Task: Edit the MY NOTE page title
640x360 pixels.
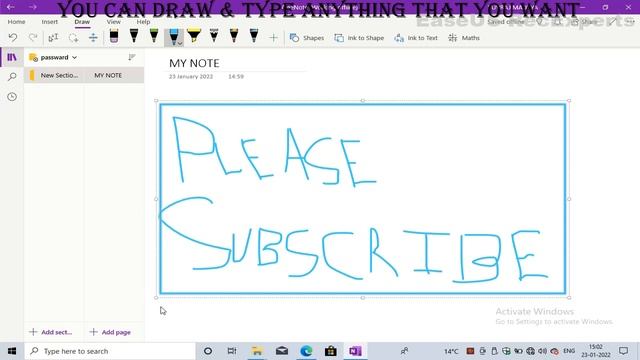Action: pyautogui.click(x=194, y=63)
